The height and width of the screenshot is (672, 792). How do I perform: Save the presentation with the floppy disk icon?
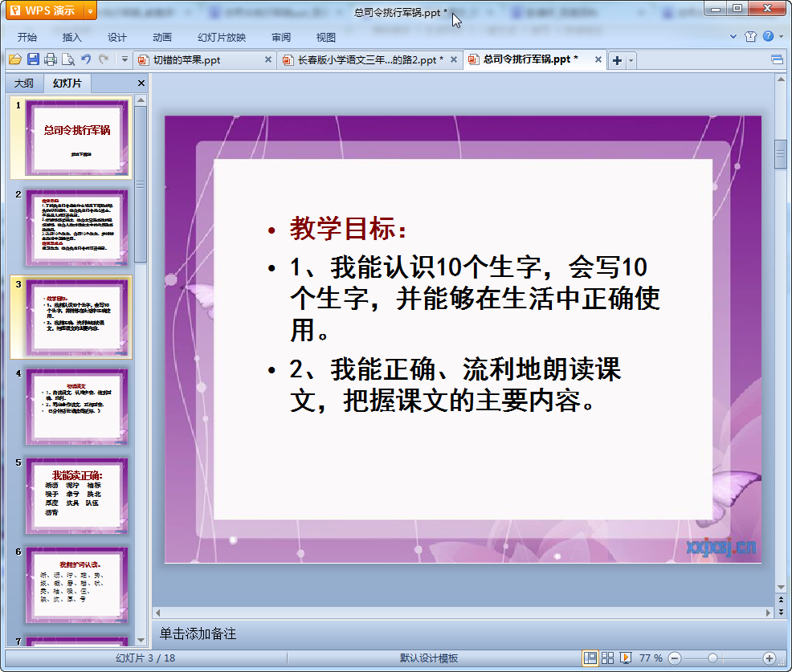click(x=34, y=59)
